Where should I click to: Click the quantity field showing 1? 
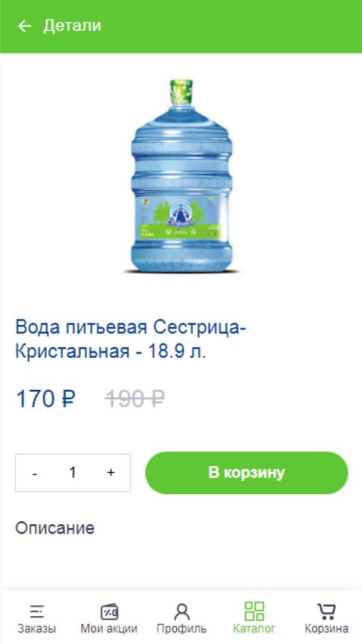click(x=73, y=472)
